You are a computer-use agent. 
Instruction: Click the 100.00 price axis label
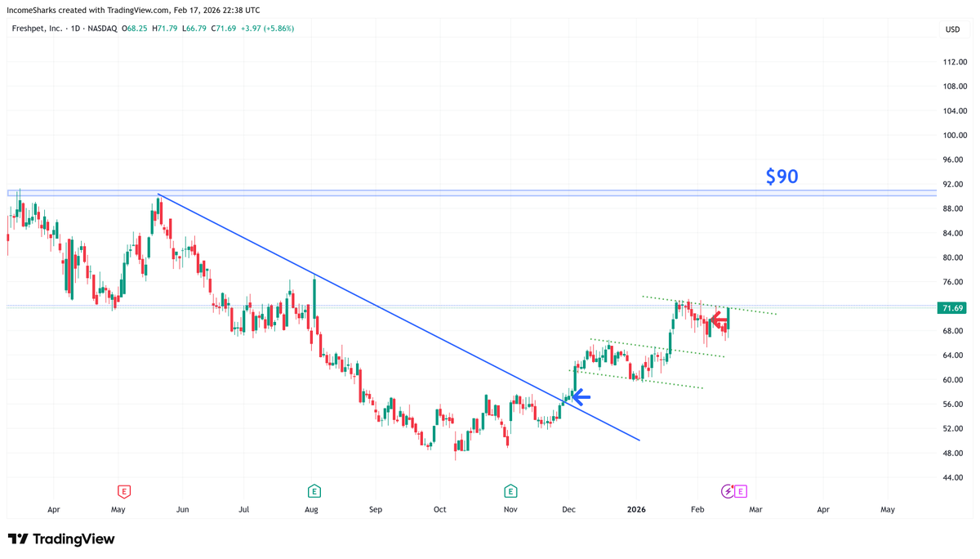coord(955,136)
